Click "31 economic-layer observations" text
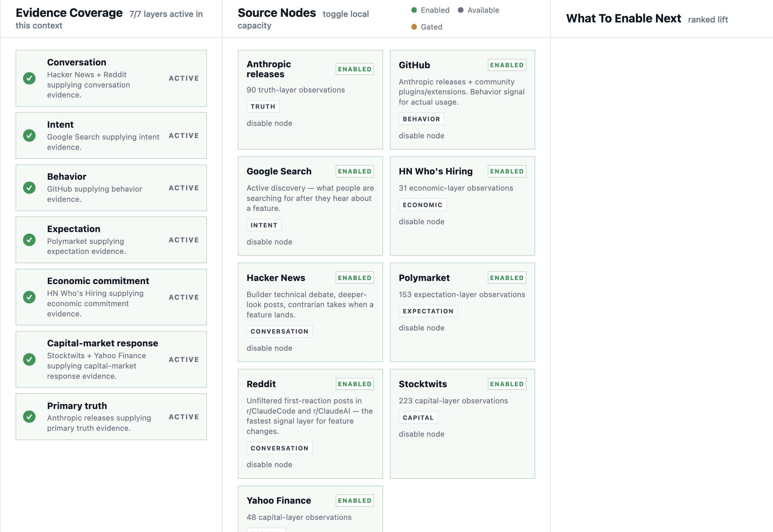The width and height of the screenshot is (773, 532). [456, 188]
